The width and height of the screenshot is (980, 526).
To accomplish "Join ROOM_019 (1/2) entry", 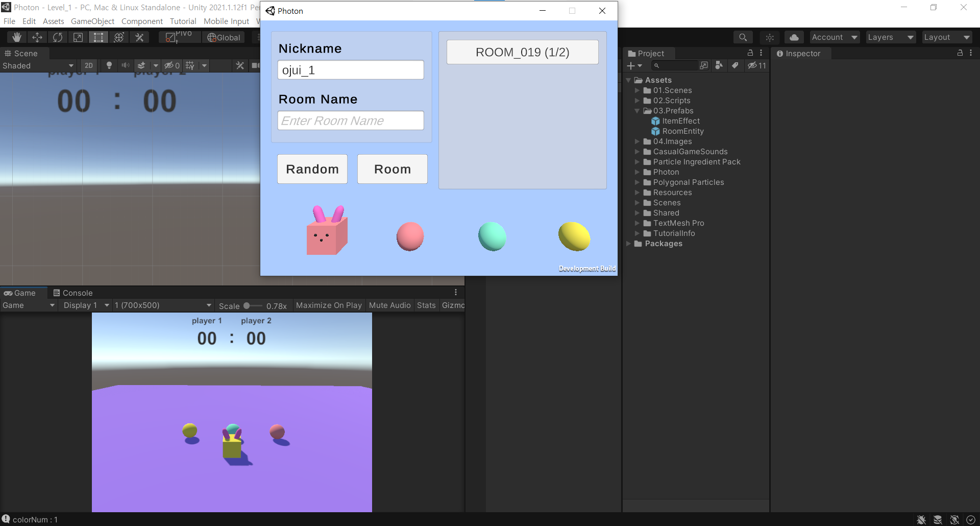I will (x=523, y=52).
